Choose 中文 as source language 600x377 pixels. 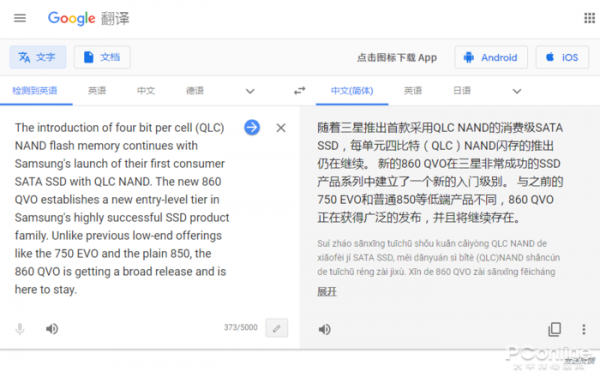click(x=146, y=91)
